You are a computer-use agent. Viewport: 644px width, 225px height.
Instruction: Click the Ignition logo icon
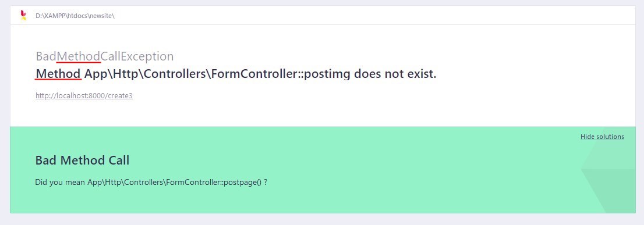coord(23,16)
